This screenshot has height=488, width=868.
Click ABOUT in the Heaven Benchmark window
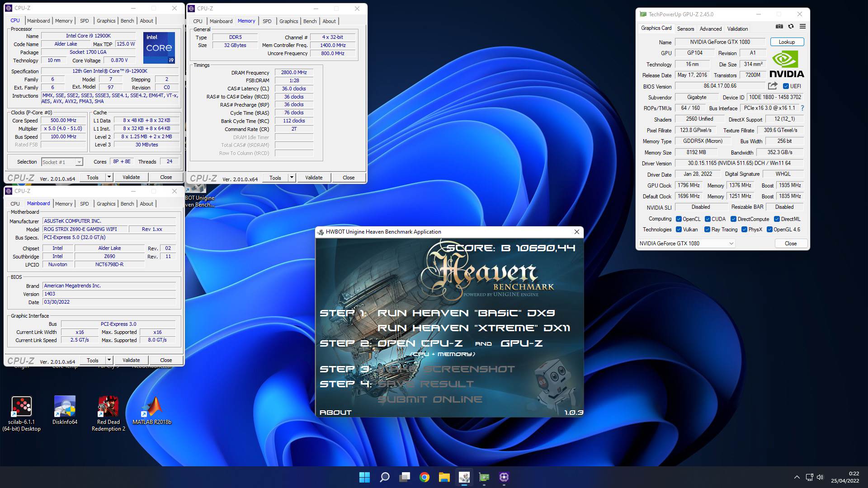pyautogui.click(x=335, y=412)
